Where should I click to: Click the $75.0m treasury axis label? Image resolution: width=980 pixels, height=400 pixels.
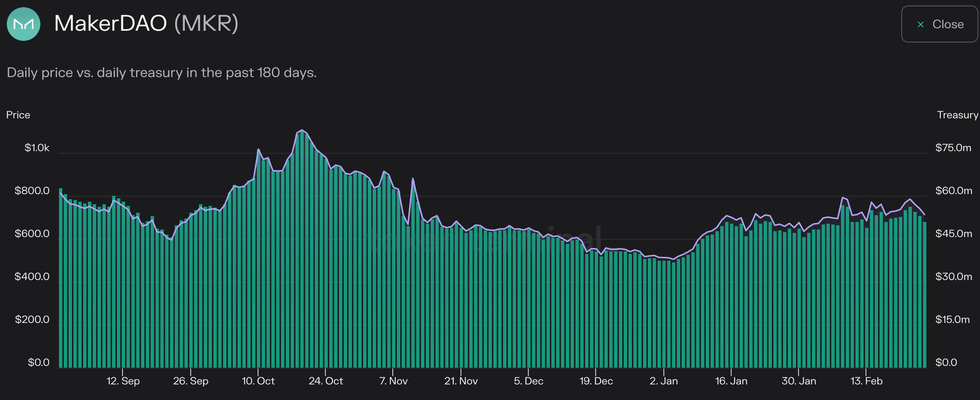click(x=953, y=148)
